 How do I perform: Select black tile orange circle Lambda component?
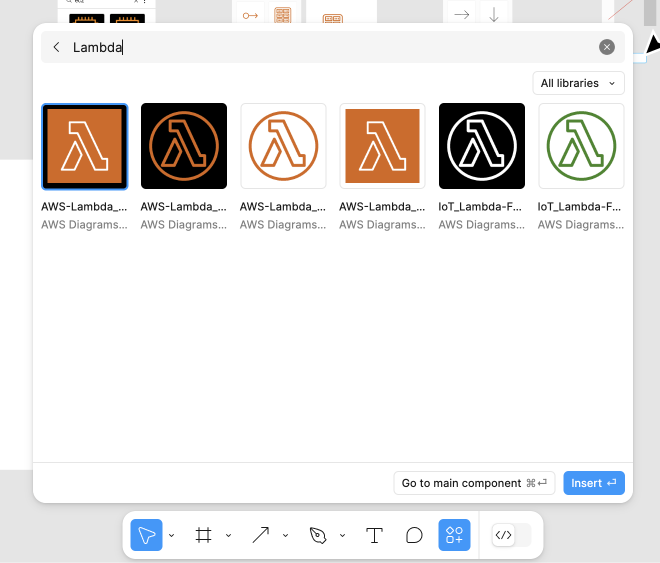tap(184, 146)
